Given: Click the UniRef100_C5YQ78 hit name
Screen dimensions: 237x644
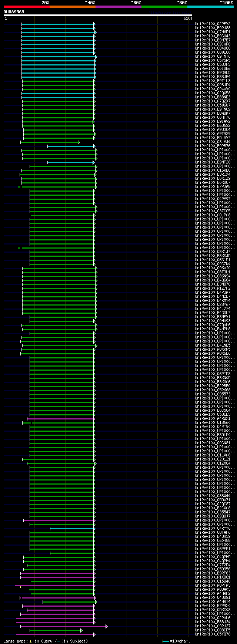Looking at the screenshot, I should coord(213,634).
